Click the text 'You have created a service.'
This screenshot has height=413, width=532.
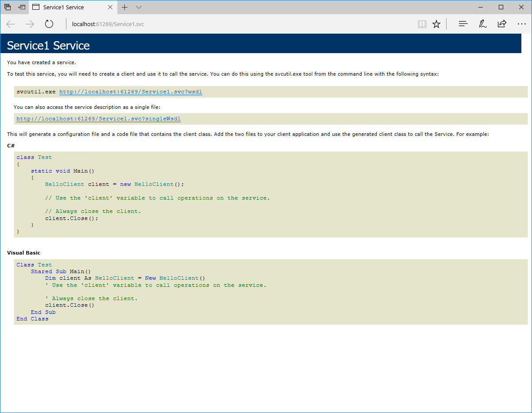(42, 62)
